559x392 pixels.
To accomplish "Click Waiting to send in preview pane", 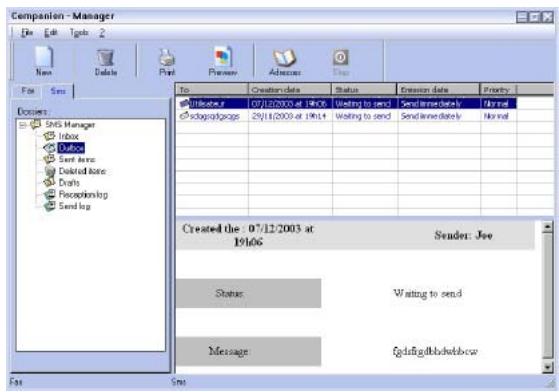I will point(427,293).
